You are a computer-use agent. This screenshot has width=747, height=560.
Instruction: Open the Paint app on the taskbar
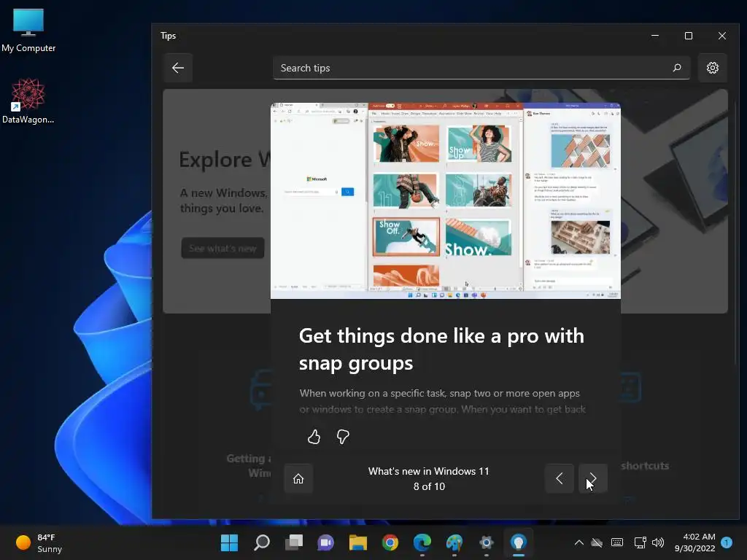(454, 542)
